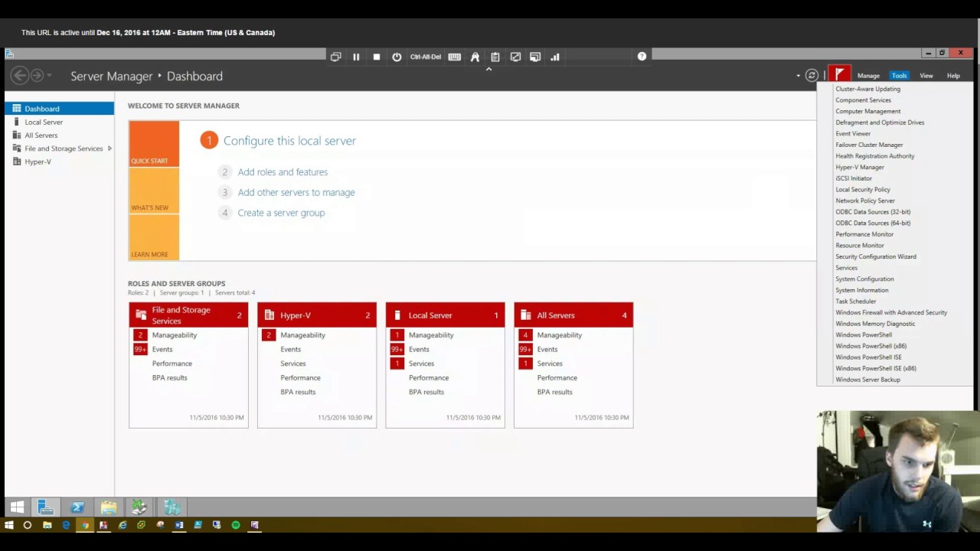980x551 pixels.
Task: Select the QUICK START tile
Action: 154,144
